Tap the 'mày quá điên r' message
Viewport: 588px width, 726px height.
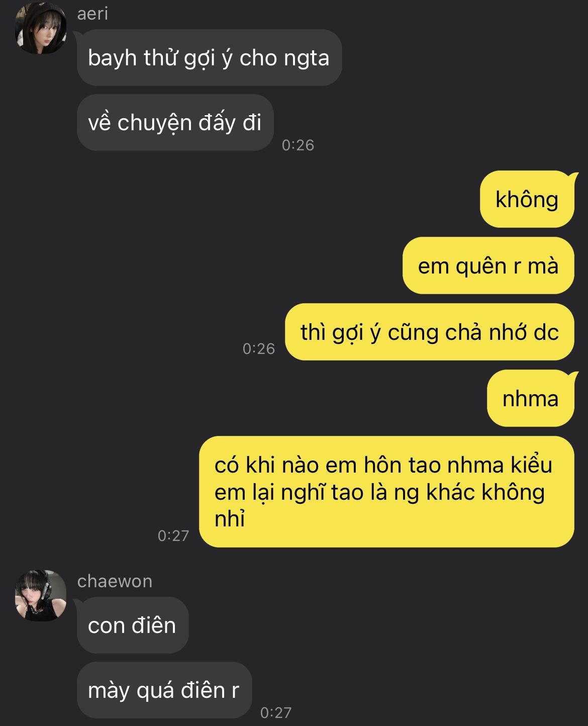coord(164,690)
